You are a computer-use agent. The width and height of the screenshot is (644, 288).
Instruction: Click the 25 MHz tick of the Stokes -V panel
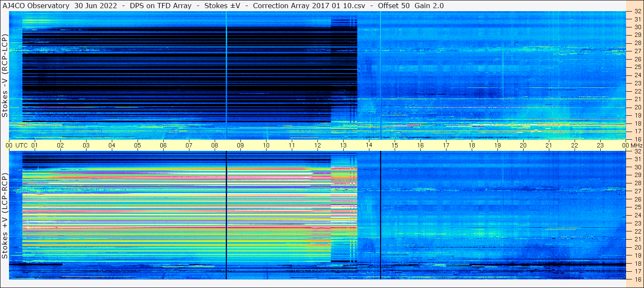(637, 67)
